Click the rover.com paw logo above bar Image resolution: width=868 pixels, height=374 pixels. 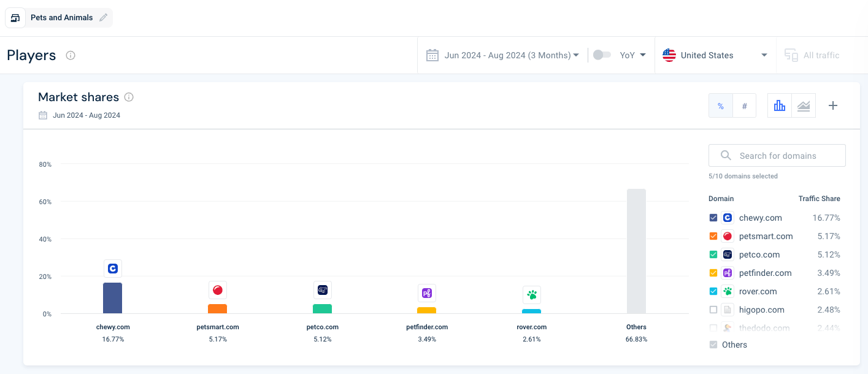coord(532,295)
